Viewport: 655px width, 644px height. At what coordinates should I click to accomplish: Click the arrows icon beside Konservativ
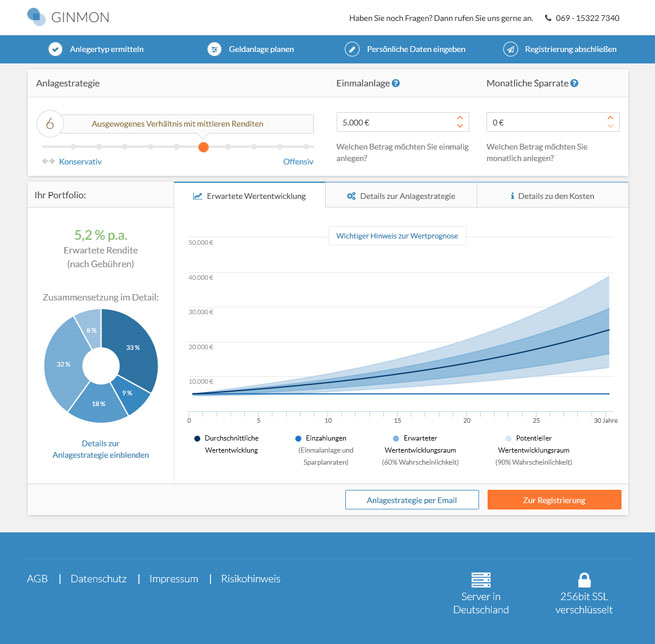48,161
